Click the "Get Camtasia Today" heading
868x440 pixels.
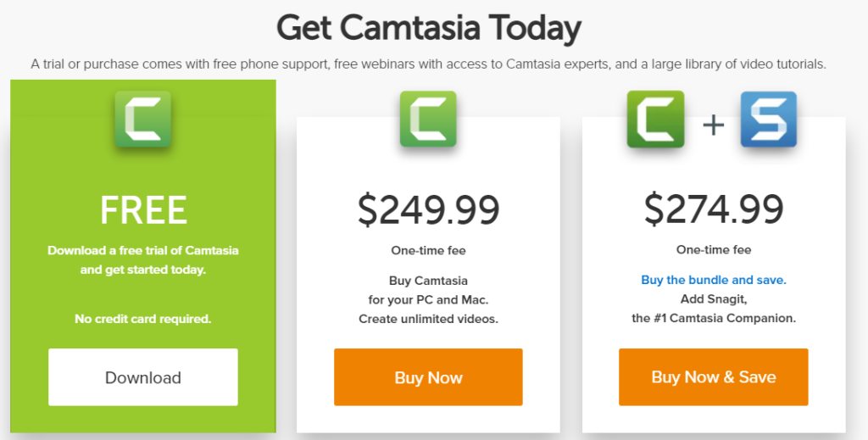[x=429, y=29]
